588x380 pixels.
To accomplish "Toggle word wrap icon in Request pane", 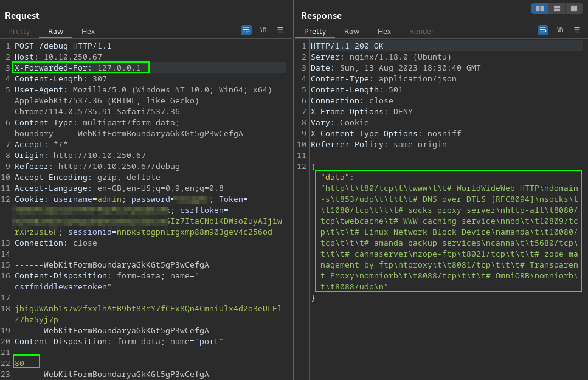I will pos(246,30).
